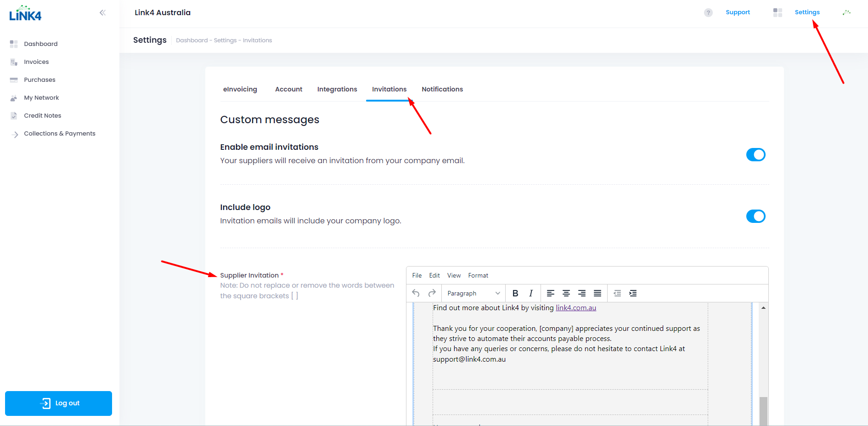Click 'Link4 Australia' company name

(x=163, y=12)
